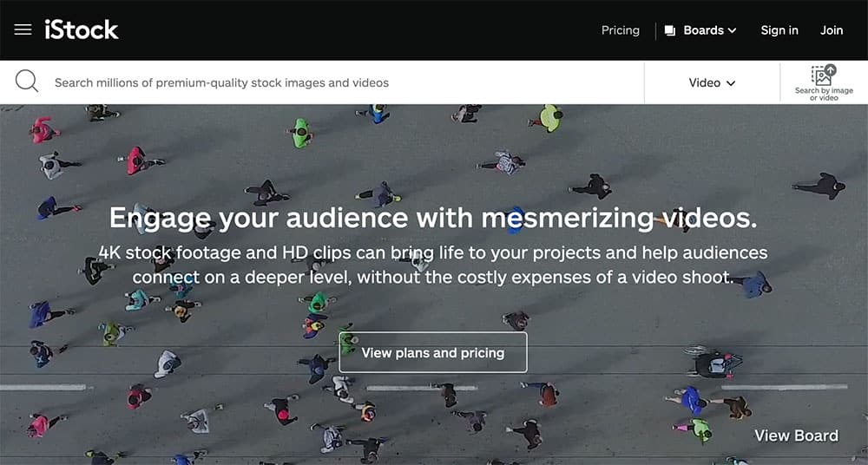Click the Join link
Screen dimensions: 868x465
[831, 30]
